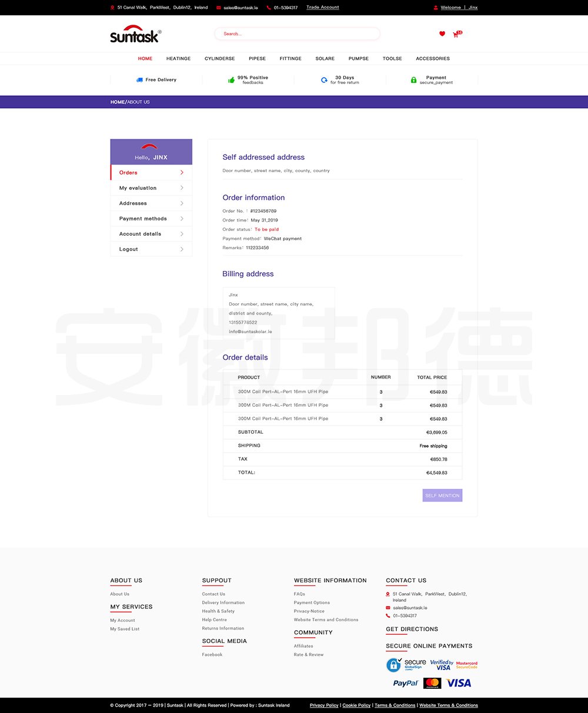Click into the search input field

(298, 34)
